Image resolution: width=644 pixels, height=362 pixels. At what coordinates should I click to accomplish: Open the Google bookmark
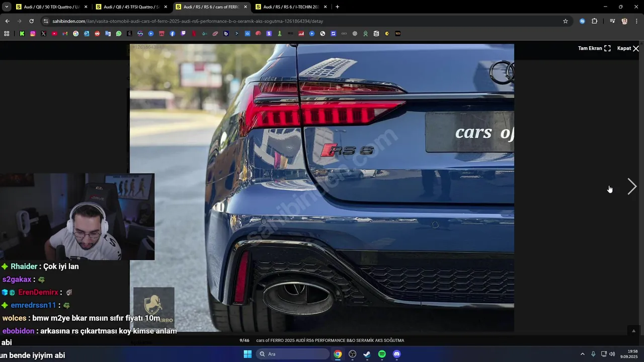pos(76,34)
